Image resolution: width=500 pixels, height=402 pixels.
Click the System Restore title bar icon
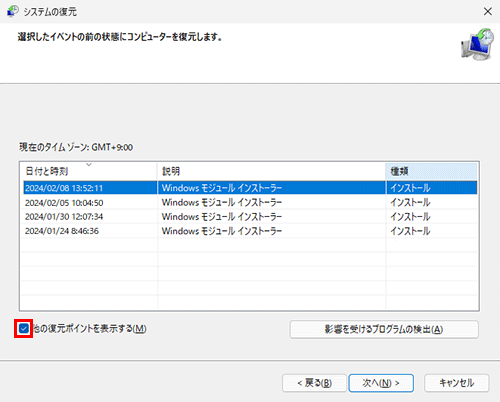[x=13, y=11]
